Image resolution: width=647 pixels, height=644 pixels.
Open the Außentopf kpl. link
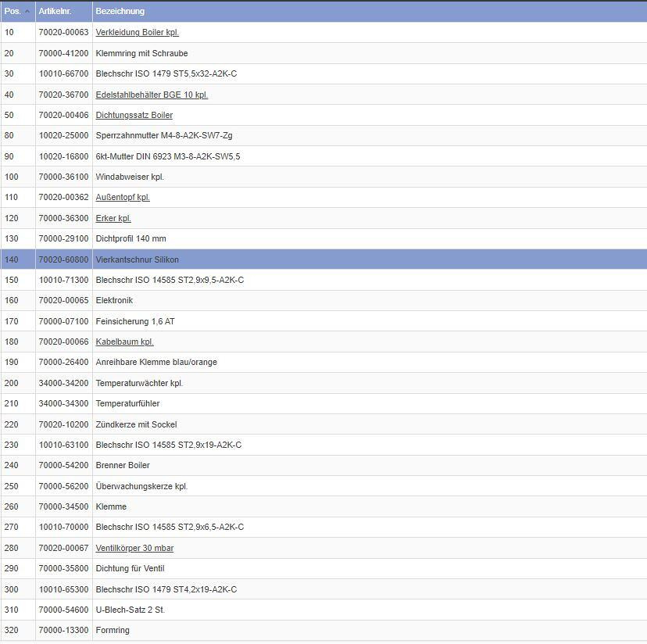(x=122, y=198)
